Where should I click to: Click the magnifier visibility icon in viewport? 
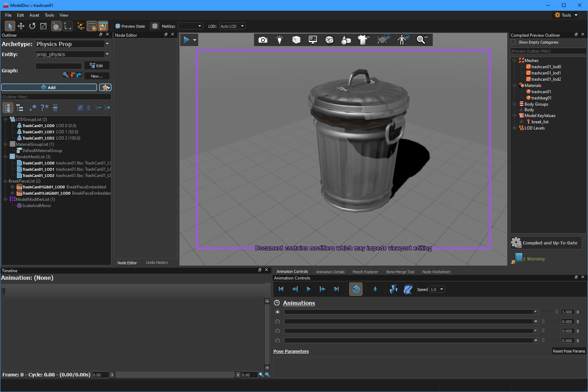422,40
